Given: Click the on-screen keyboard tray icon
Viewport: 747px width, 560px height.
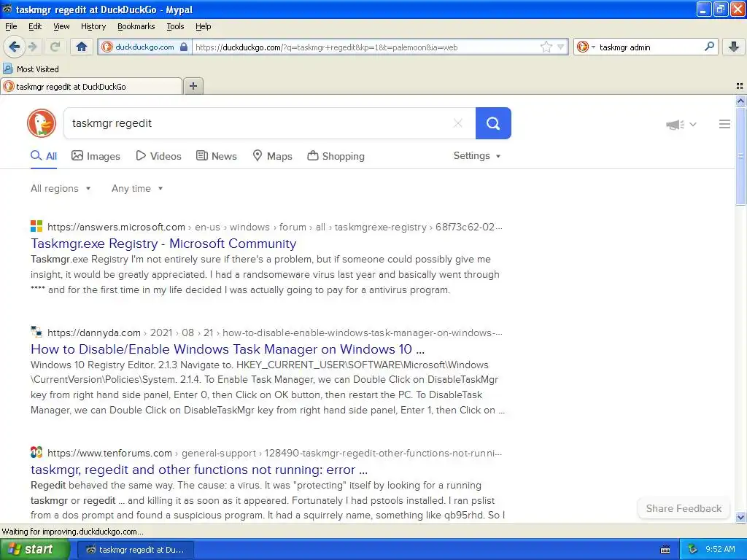Looking at the screenshot, I should pyautogui.click(x=665, y=550).
